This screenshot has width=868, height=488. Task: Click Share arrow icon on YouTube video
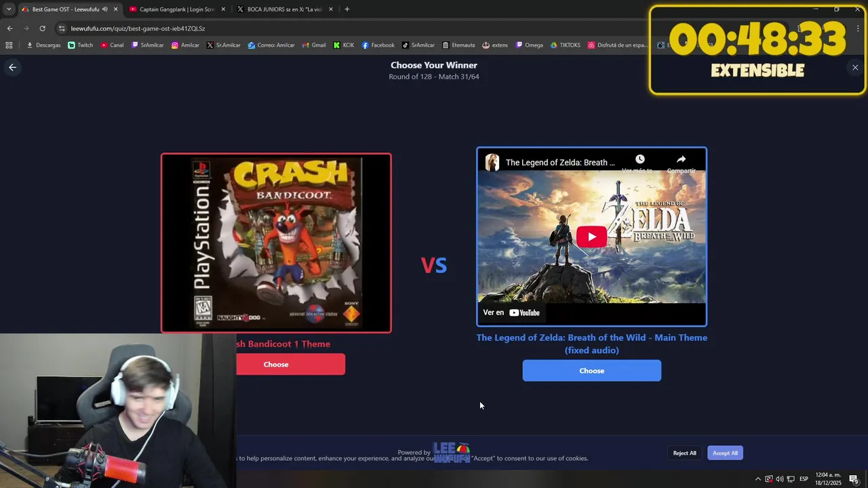coord(681,159)
